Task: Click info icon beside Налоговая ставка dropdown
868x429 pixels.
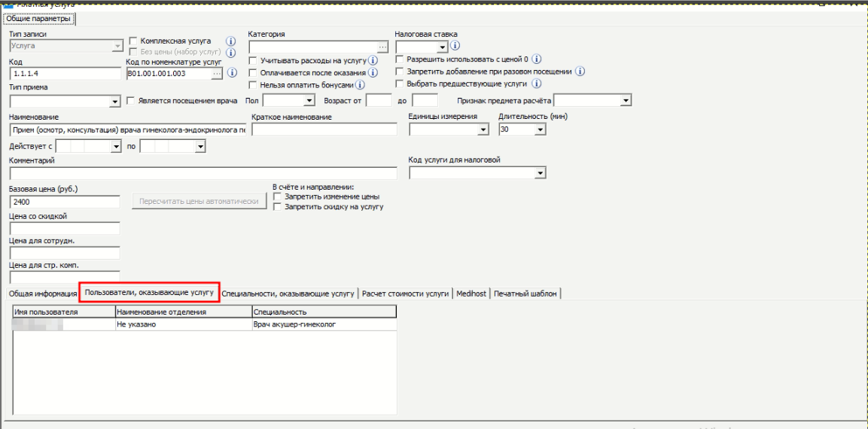Action: (x=455, y=47)
